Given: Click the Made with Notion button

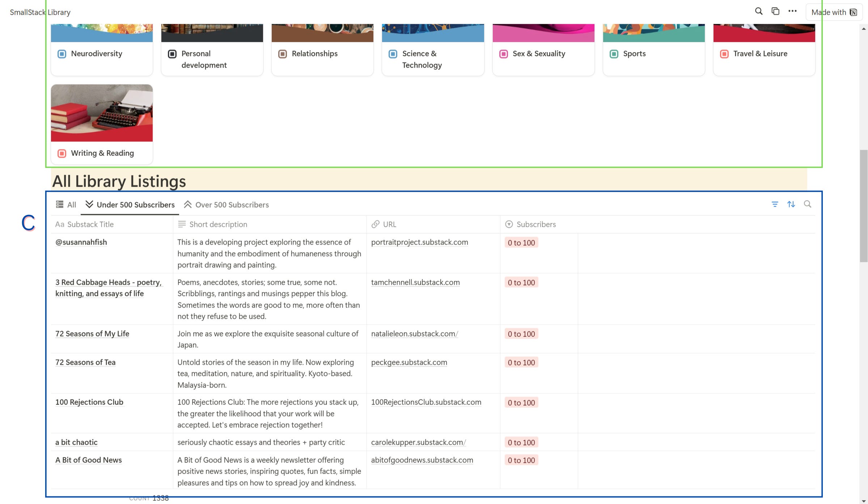Looking at the screenshot, I should click(834, 12).
